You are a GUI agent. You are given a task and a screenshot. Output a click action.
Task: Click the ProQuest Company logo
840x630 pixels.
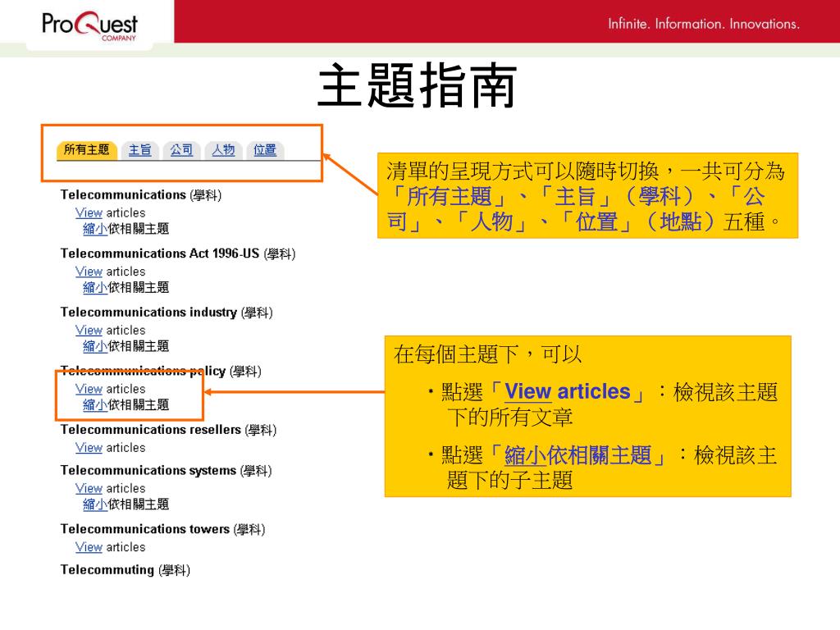click(89, 25)
